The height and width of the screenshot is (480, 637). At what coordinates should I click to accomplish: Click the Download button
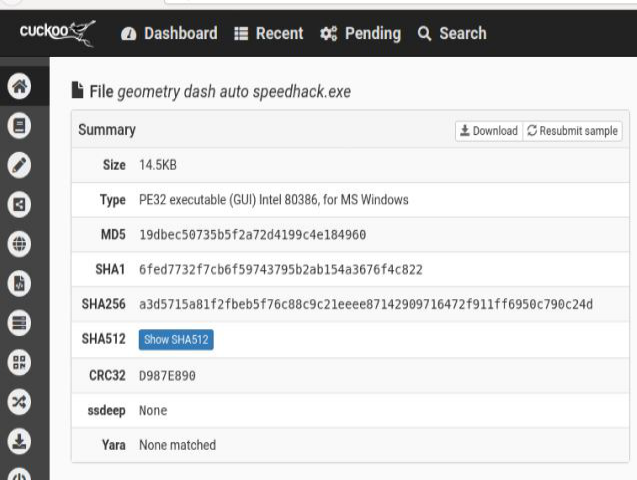point(489,131)
